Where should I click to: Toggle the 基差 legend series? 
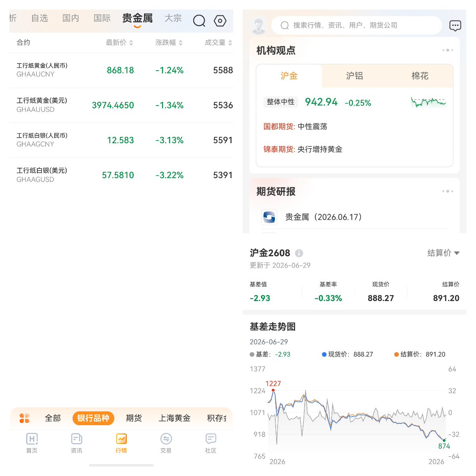point(270,354)
